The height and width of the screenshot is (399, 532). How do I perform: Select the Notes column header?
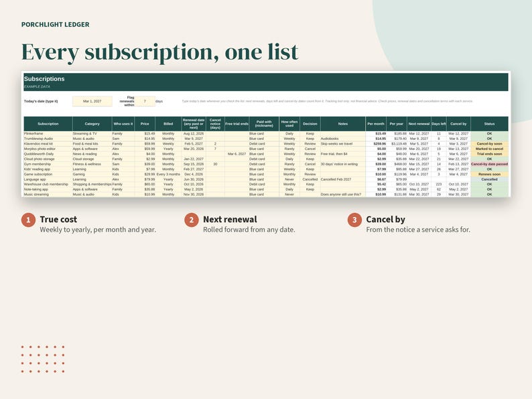pyautogui.click(x=343, y=124)
